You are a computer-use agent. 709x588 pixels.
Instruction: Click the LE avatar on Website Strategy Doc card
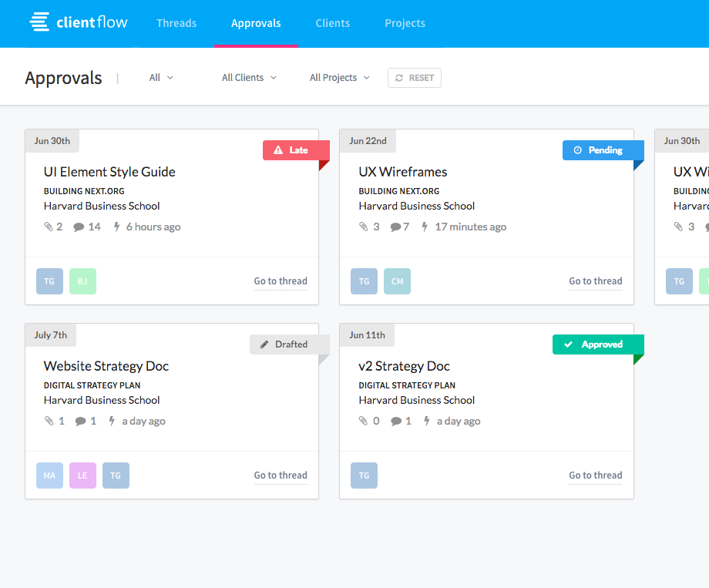pos(82,475)
